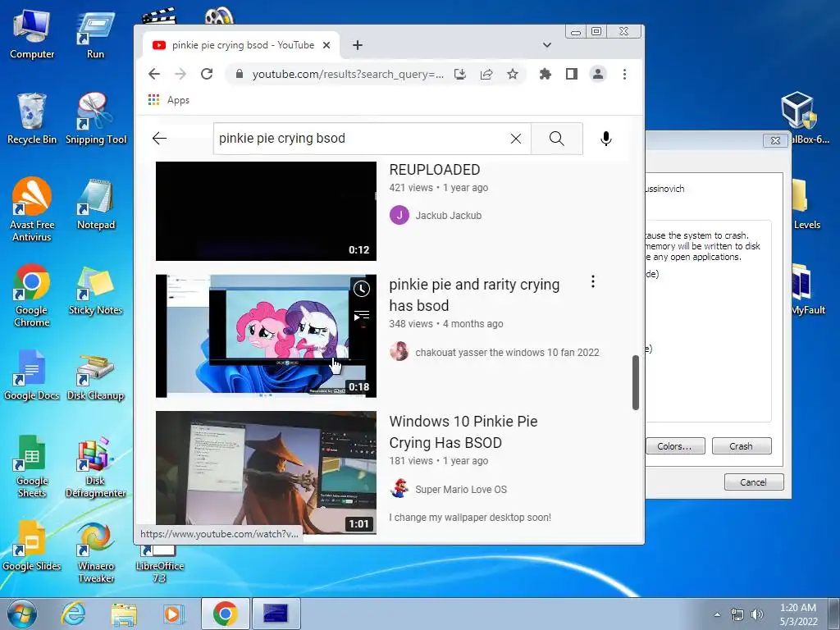
Task: Open the Windows 10 Pinkie Pie thumbnail
Action: [266, 472]
